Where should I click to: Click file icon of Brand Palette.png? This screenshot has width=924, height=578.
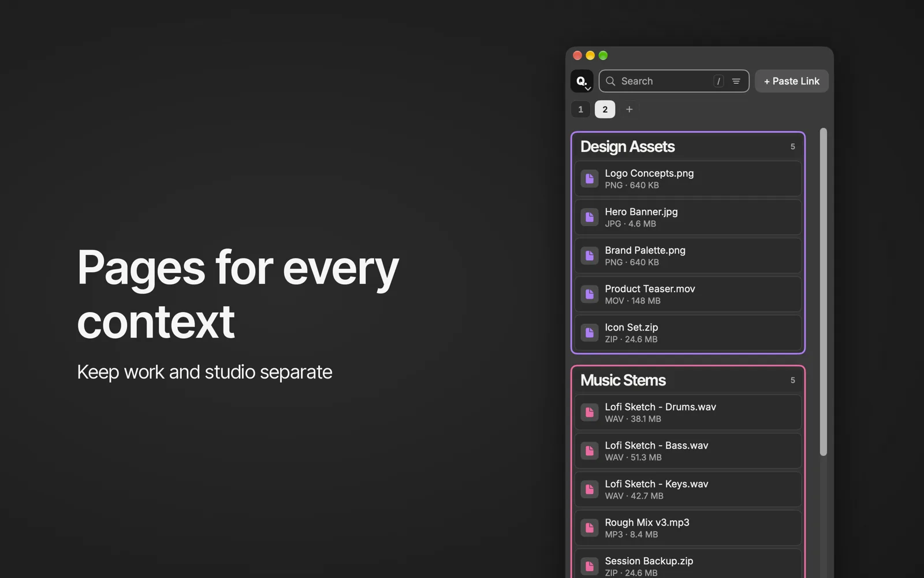tap(589, 255)
